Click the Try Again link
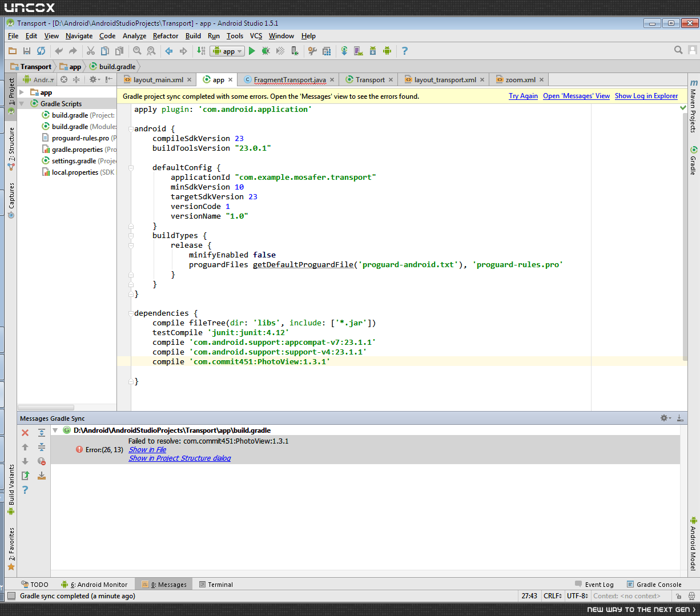The height and width of the screenshot is (616, 700). (x=524, y=96)
